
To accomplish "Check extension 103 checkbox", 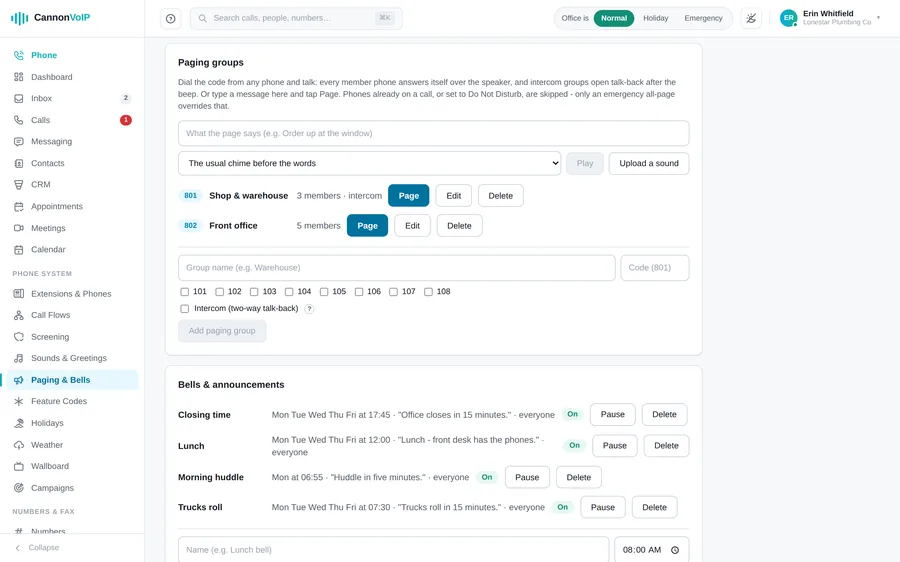I will coord(254,292).
